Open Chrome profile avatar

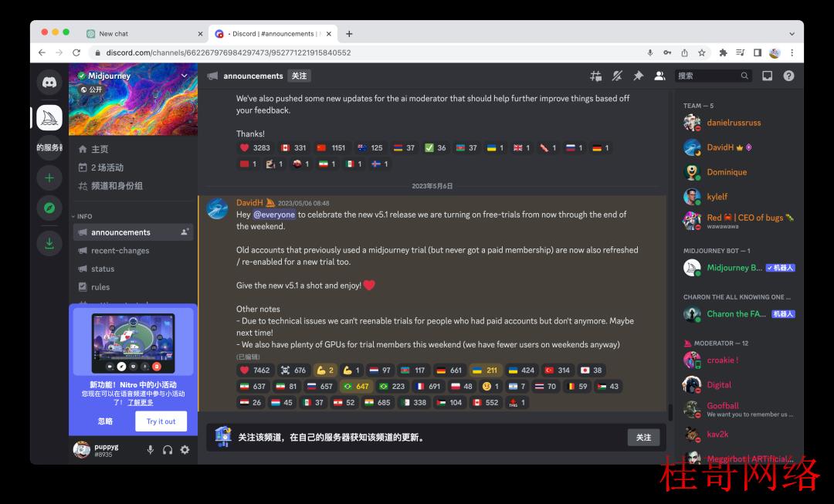[x=775, y=52]
